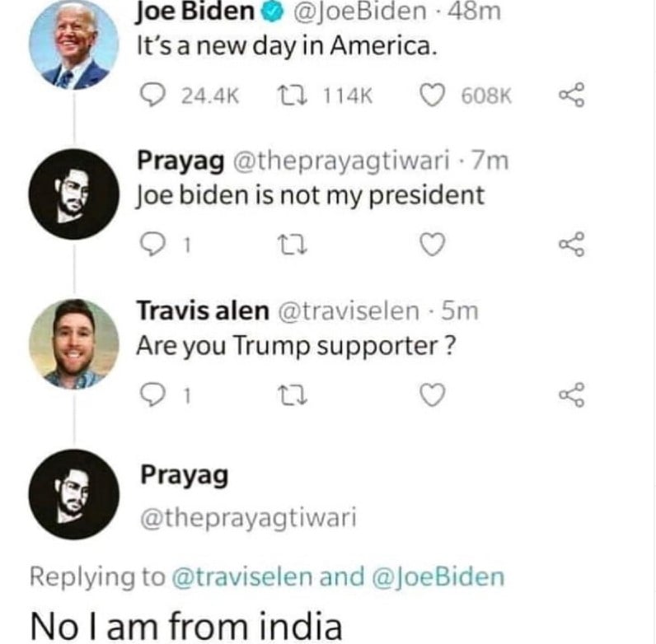This screenshot has height=644, width=656.
Task: Share Joe Biden's tweet
Action: [x=570, y=96]
